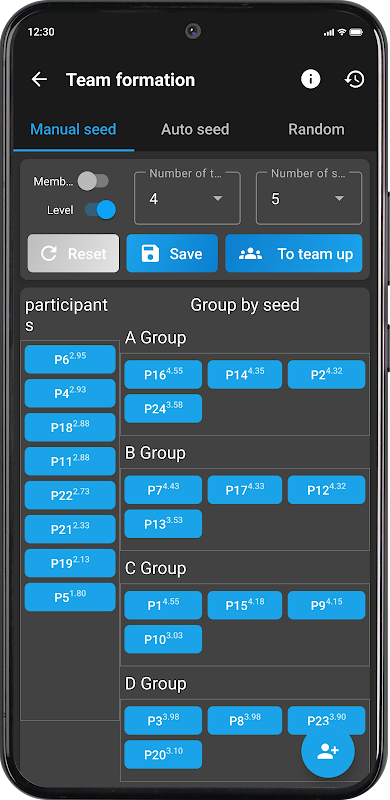Click the floppy disk Save icon
390x800 pixels.
(150, 254)
